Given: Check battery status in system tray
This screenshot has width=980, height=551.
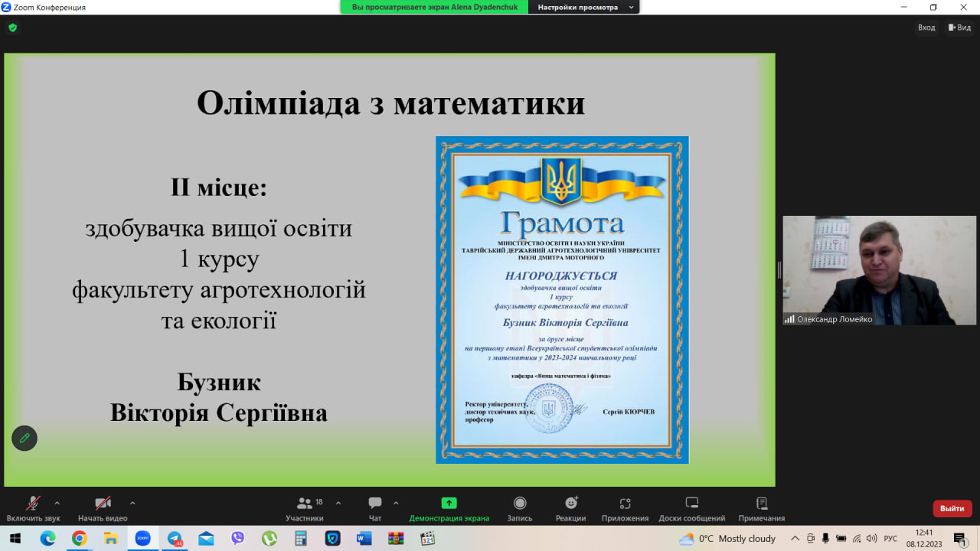Looking at the screenshot, I should 841,539.
